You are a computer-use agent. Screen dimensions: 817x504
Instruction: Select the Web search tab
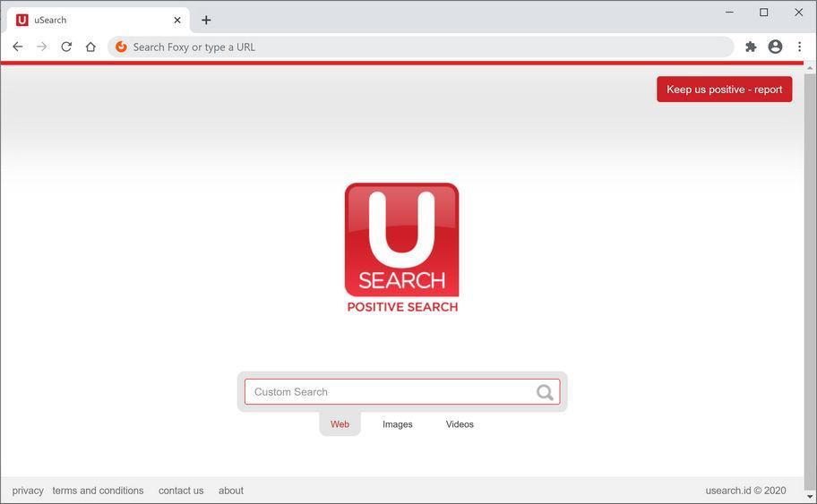[x=340, y=424]
